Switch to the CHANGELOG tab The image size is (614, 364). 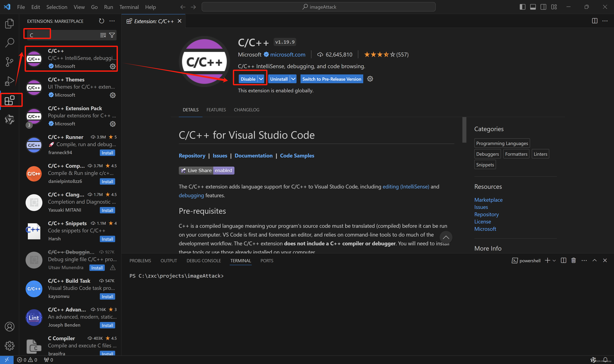(x=246, y=110)
